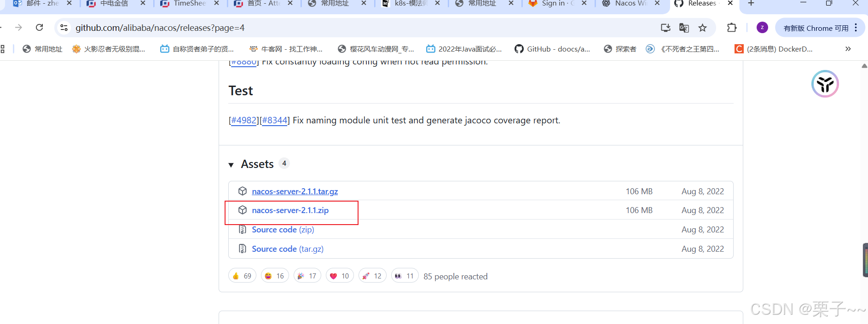The height and width of the screenshot is (324, 868).
Task: Open the 探索者 bookmark
Action: click(x=620, y=49)
